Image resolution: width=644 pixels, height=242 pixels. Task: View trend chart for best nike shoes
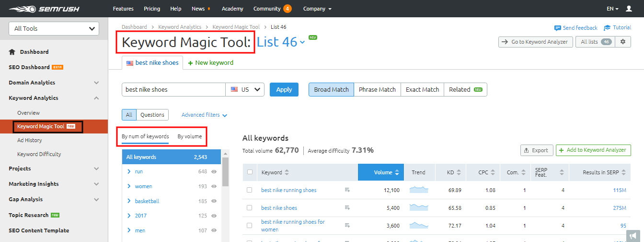point(419,208)
